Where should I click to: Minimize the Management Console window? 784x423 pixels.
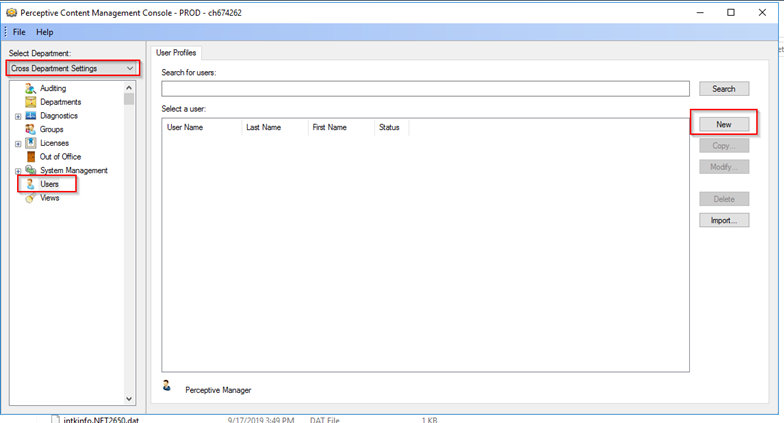(x=700, y=12)
